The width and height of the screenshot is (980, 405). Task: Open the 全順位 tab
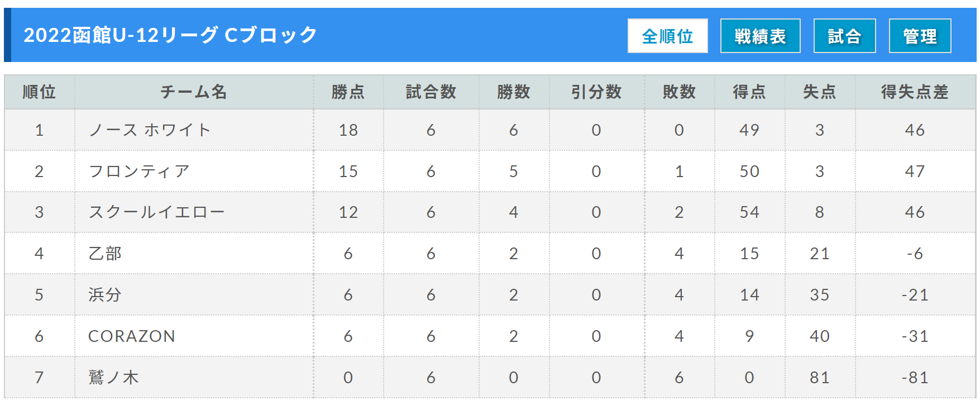coord(667,36)
